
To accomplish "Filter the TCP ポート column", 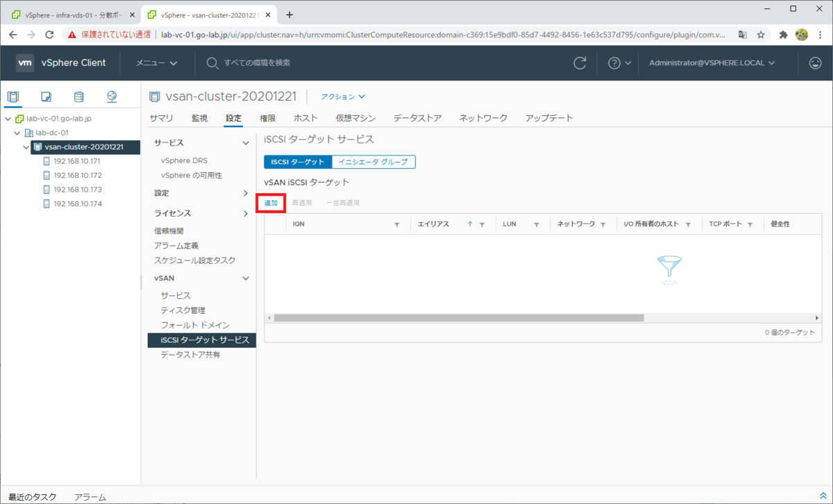I will [750, 225].
